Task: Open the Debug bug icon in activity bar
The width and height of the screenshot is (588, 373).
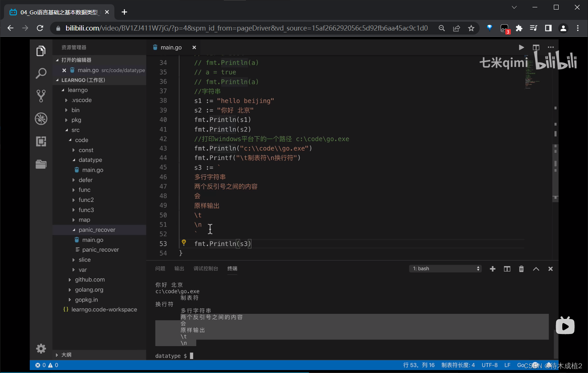Action: coord(41,119)
